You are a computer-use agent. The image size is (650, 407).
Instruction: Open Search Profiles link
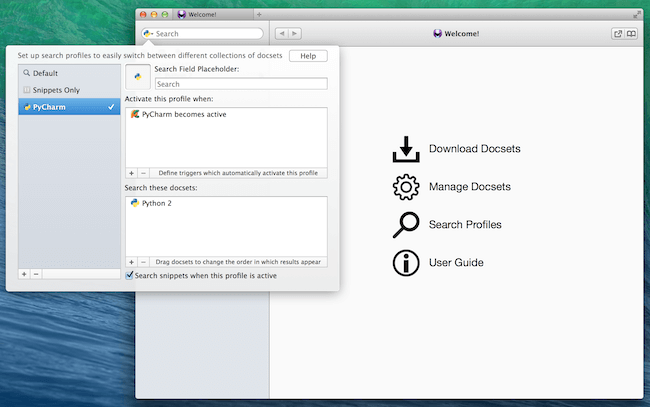pos(465,225)
